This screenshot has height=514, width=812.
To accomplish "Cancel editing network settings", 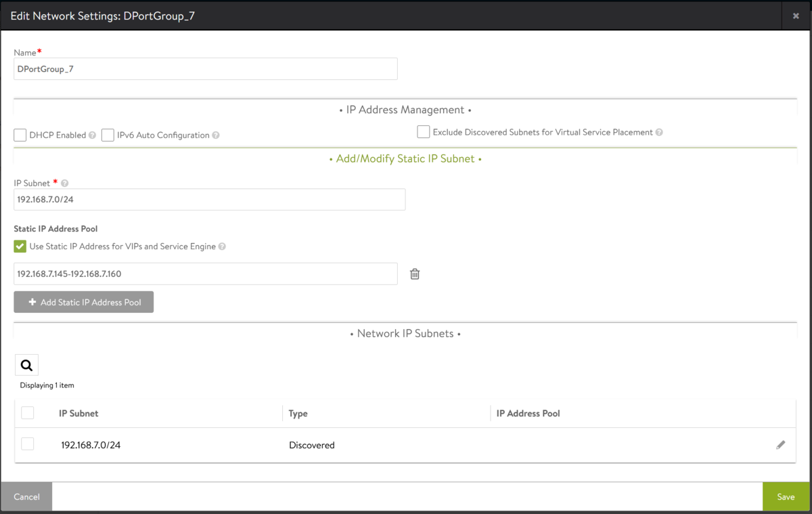I will [26, 497].
